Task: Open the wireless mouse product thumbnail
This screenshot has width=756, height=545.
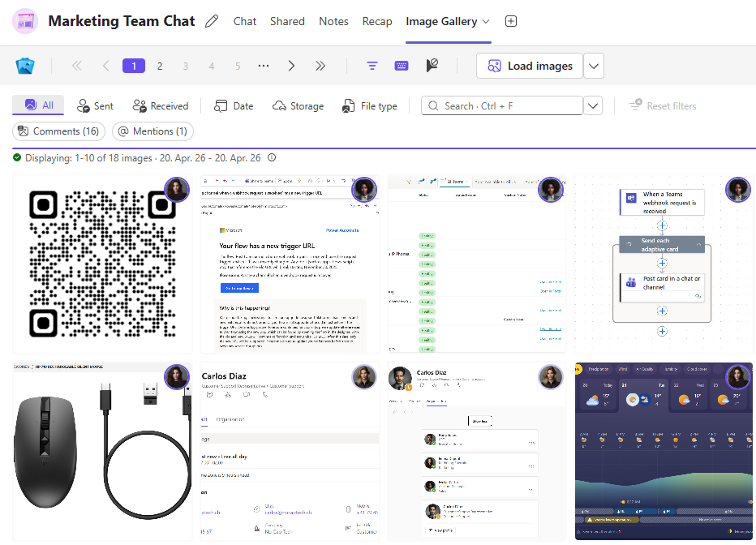Action: pyautogui.click(x=102, y=452)
